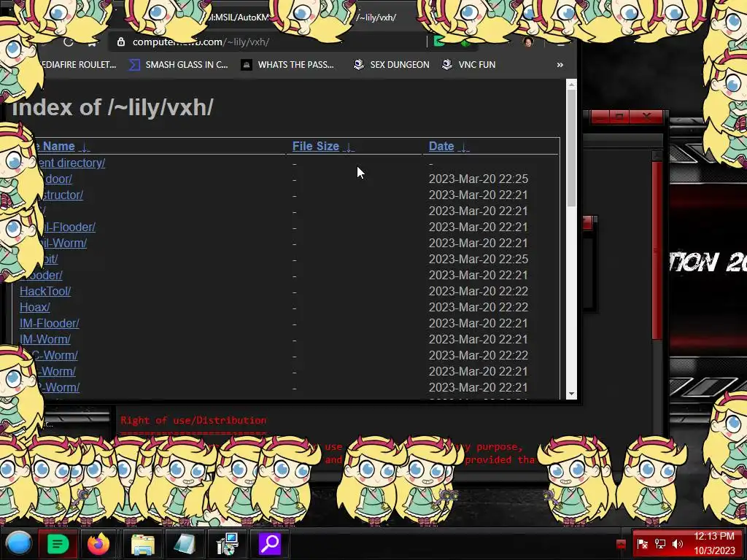The width and height of the screenshot is (747, 560).
Task: Open the SMASH GLASS IN C... bookmark
Action: [178, 65]
